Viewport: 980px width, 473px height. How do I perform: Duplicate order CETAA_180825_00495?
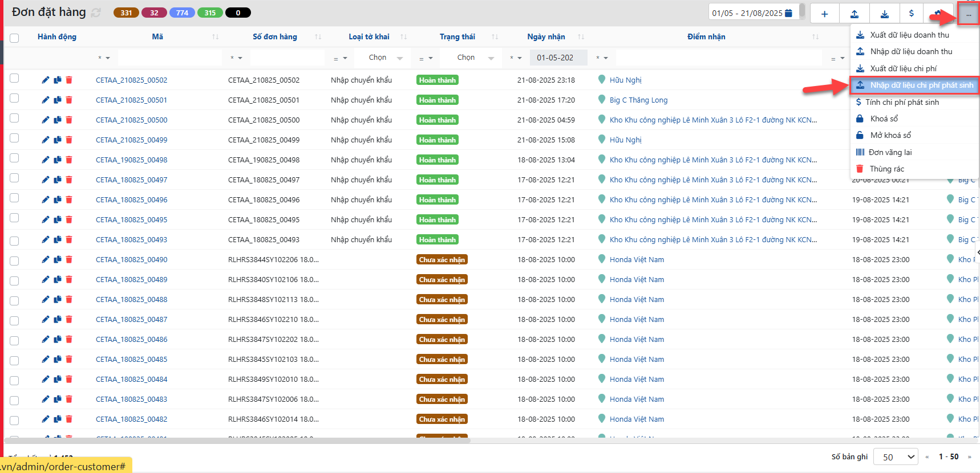[x=58, y=219]
